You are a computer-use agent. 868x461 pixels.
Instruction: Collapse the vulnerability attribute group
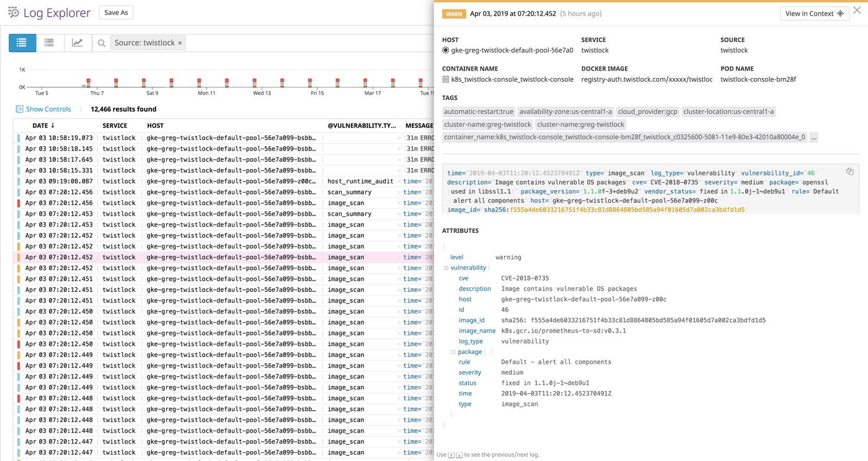[446, 268]
